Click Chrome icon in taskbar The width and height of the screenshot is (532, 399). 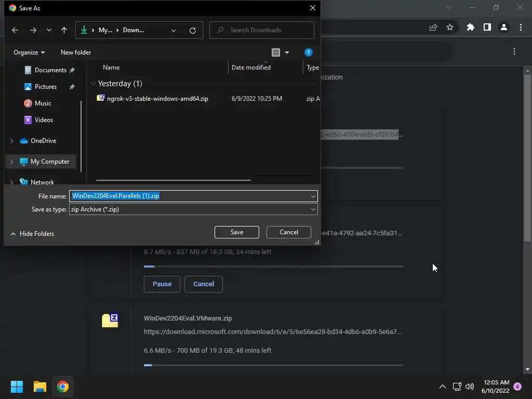tap(63, 387)
